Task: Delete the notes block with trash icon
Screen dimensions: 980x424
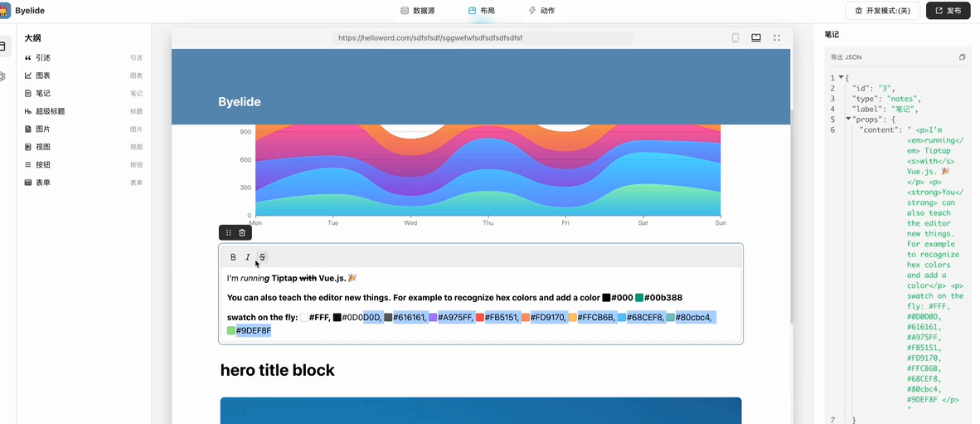Action: tap(242, 232)
